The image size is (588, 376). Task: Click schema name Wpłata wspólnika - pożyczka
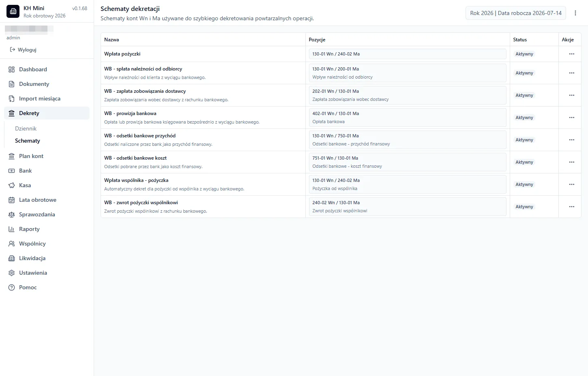(x=136, y=180)
